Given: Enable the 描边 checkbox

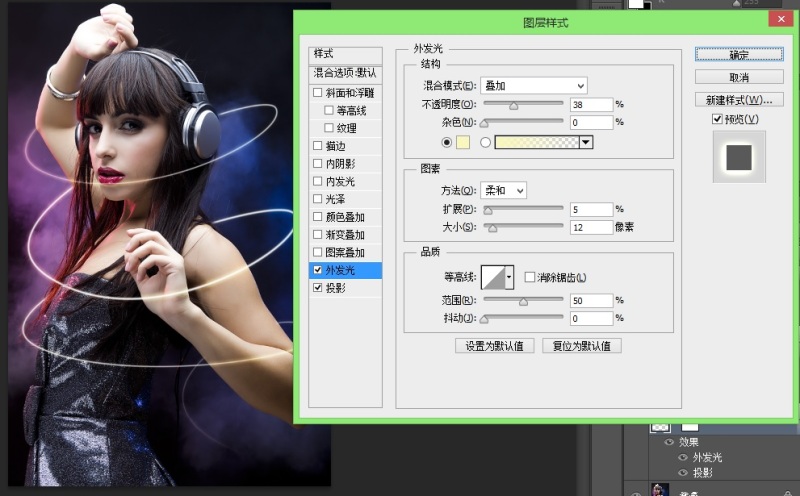Looking at the screenshot, I should coord(317,146).
